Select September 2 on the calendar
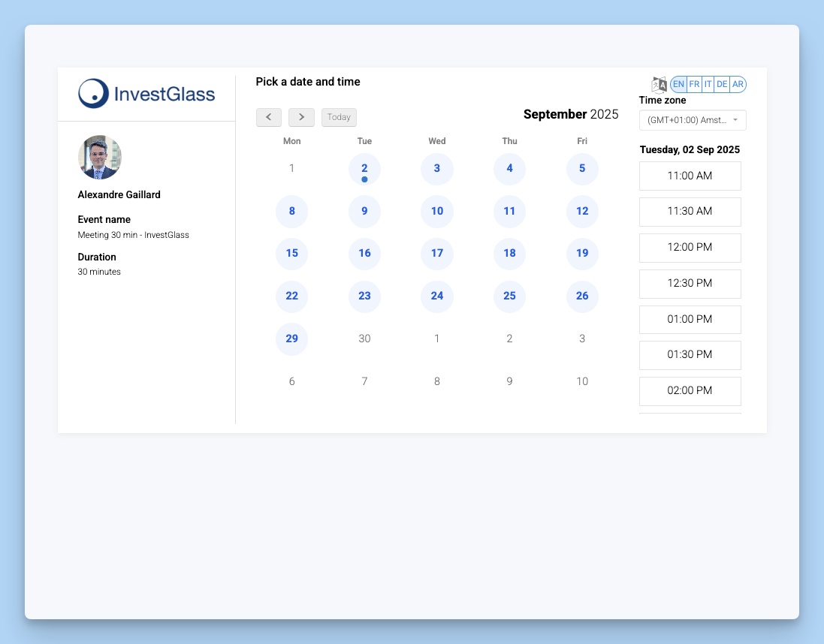 [364, 169]
